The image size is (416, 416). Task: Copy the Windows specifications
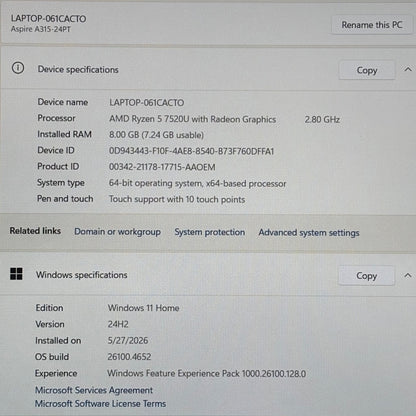pos(366,276)
